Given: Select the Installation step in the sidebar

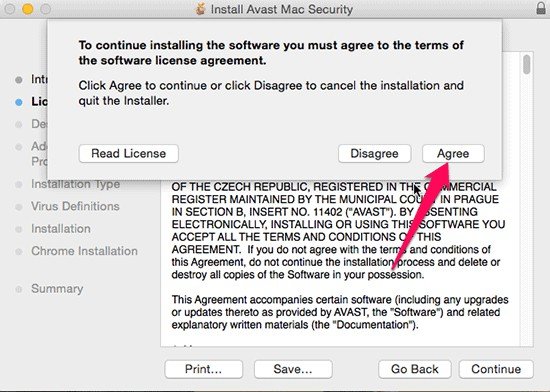Looking at the screenshot, I should (x=61, y=229).
